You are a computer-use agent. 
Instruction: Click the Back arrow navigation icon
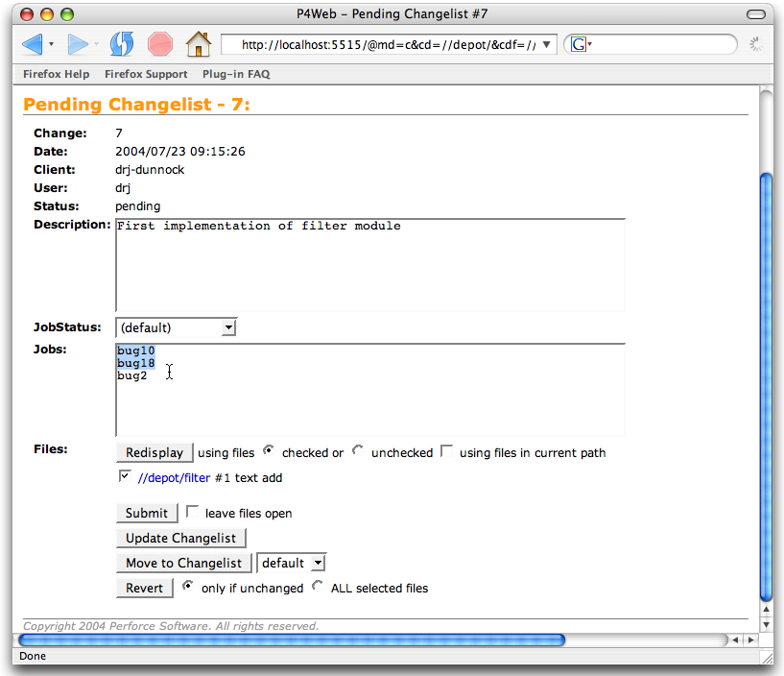coord(31,44)
